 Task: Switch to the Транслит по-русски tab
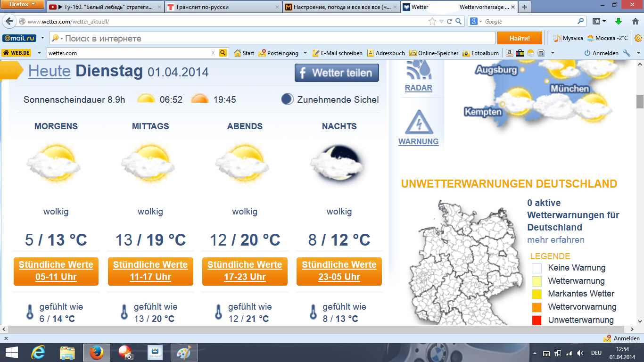[x=223, y=7]
